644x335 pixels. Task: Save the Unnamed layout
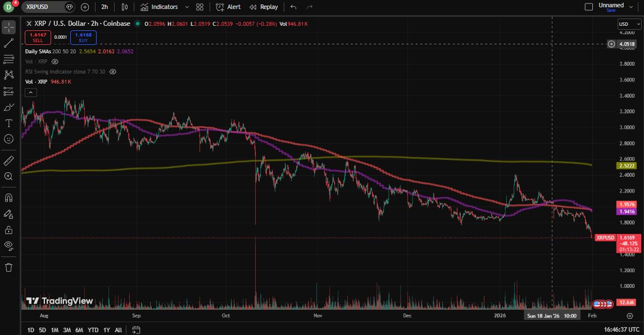pos(611,10)
